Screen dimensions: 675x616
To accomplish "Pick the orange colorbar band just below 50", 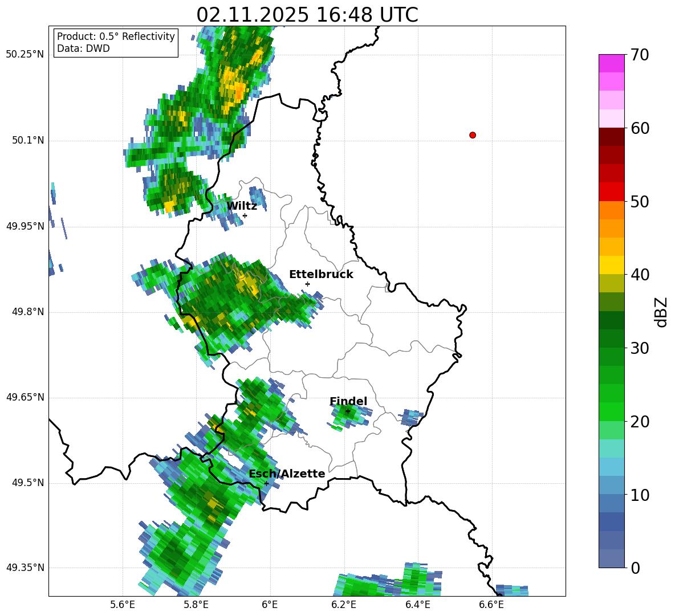I will [612, 210].
